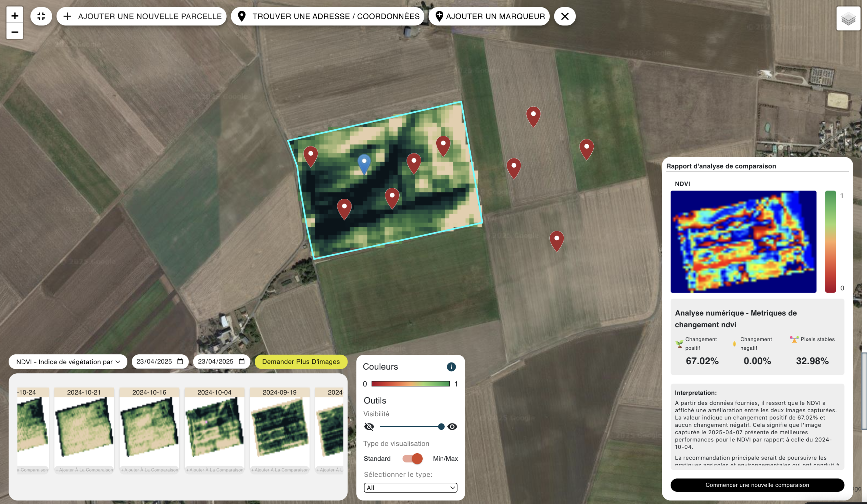Click the exit fullscreen icon
The height and width of the screenshot is (504, 867).
click(41, 16)
